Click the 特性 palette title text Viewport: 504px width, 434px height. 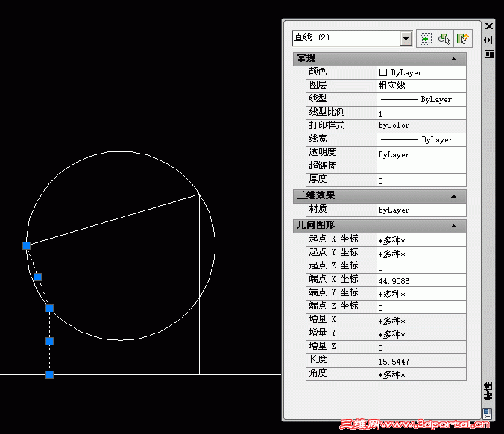coord(488,391)
